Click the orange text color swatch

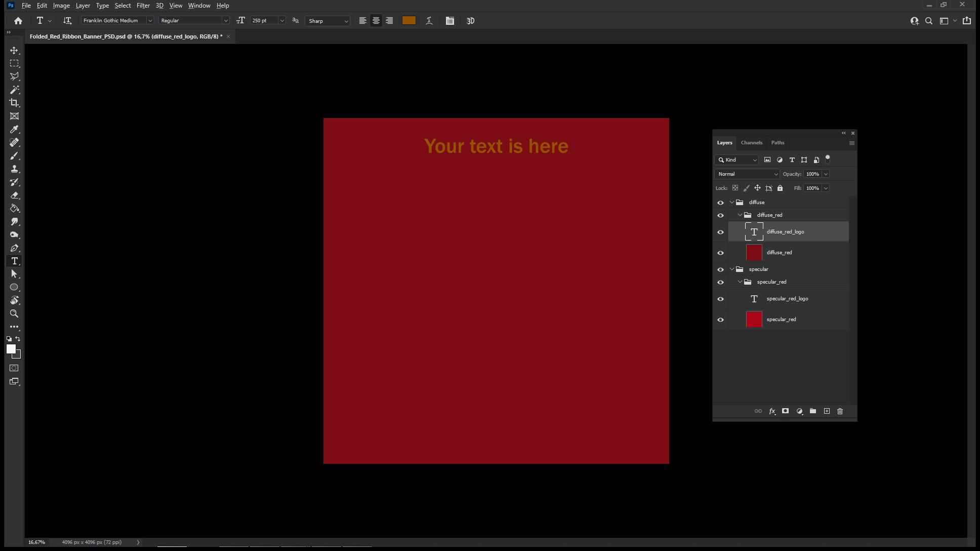point(409,21)
